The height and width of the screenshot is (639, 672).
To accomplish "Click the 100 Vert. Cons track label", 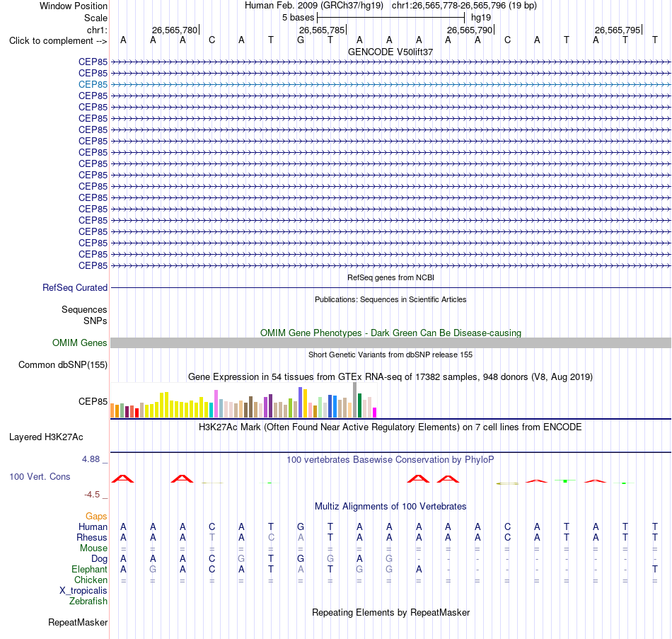I will (x=40, y=476).
